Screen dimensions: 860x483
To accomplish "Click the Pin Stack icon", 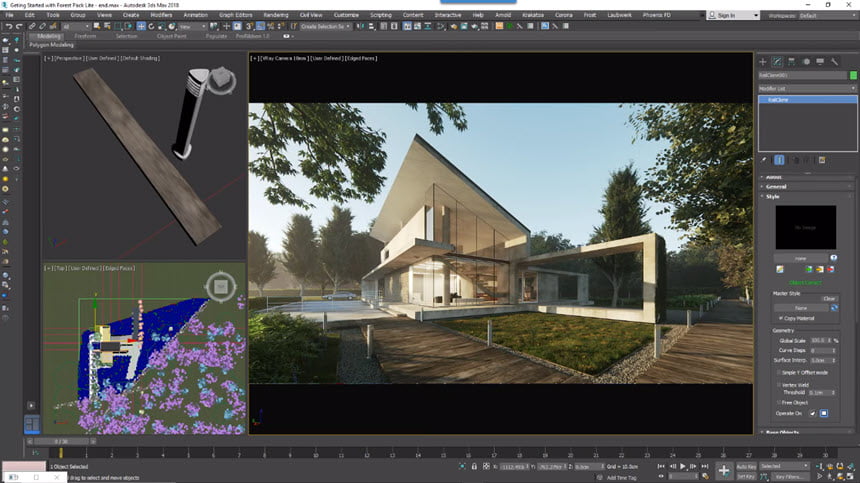I will pos(763,160).
